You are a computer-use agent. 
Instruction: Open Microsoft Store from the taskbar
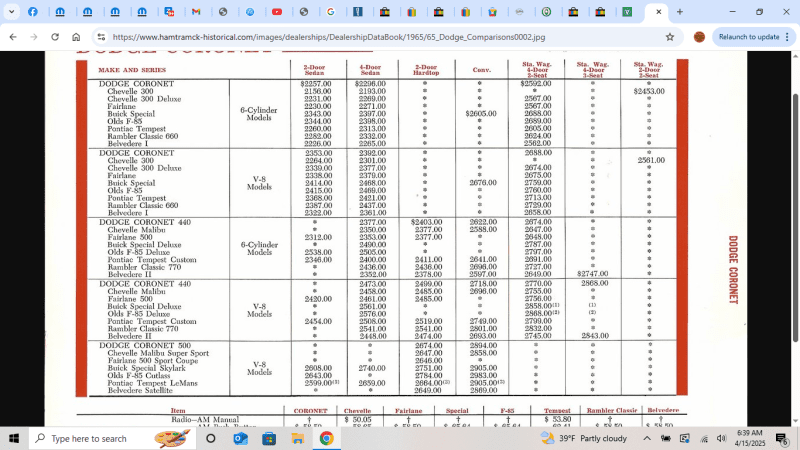269,438
